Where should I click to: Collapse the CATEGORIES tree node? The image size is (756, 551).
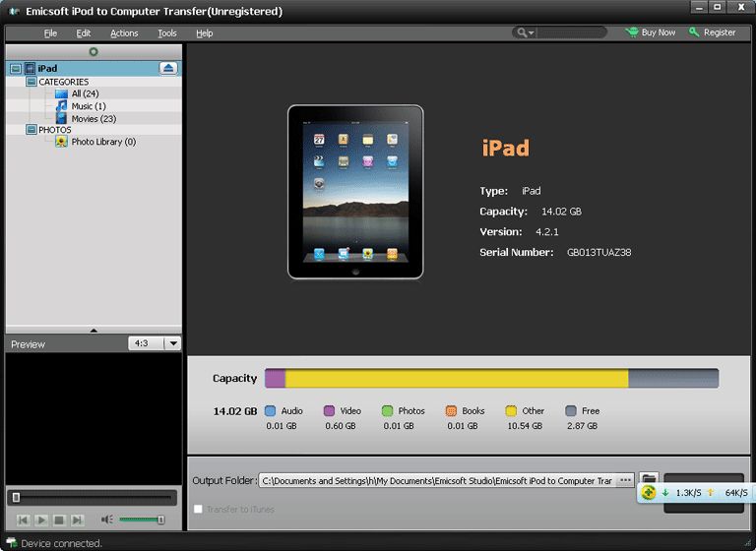point(31,82)
